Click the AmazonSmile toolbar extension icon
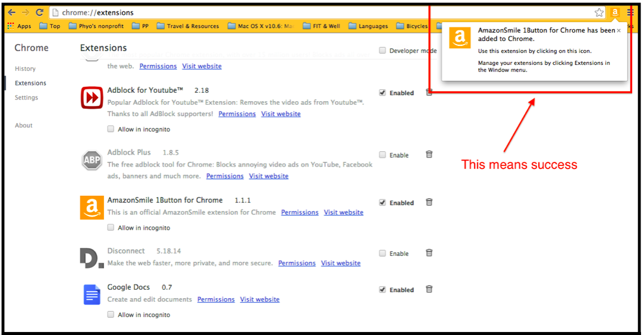644x335 pixels. 615,12
